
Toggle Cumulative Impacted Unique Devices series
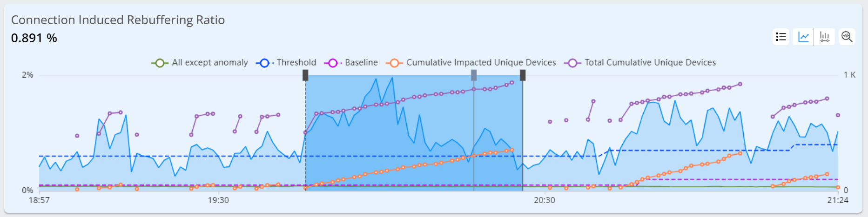click(x=471, y=63)
